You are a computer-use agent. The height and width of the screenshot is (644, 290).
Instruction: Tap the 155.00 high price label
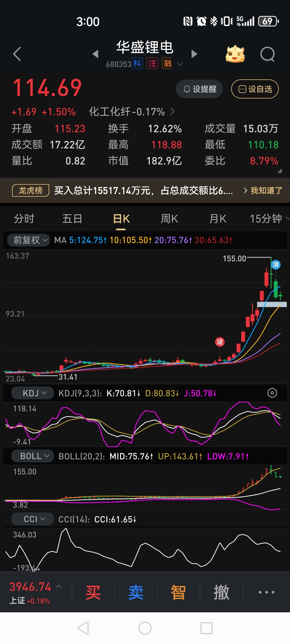pos(234,259)
